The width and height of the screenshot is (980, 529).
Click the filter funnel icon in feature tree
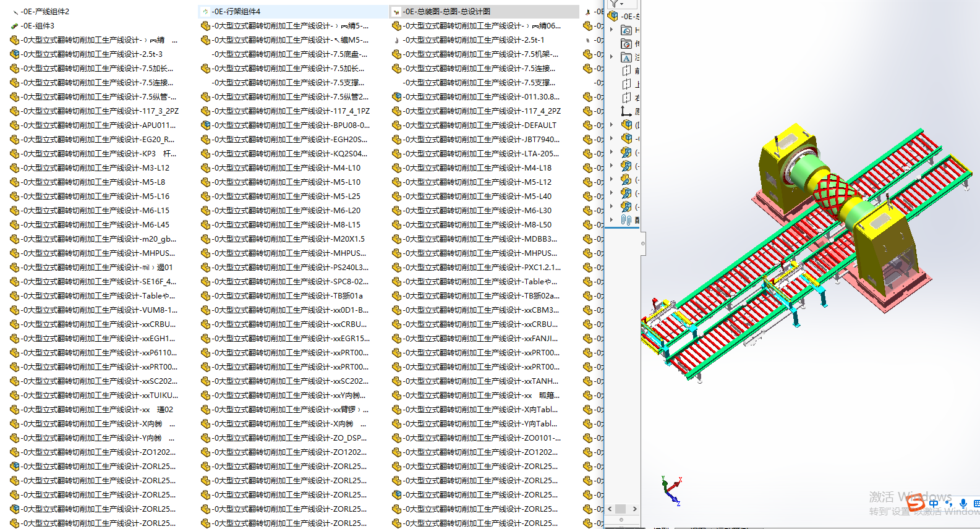(x=613, y=3)
